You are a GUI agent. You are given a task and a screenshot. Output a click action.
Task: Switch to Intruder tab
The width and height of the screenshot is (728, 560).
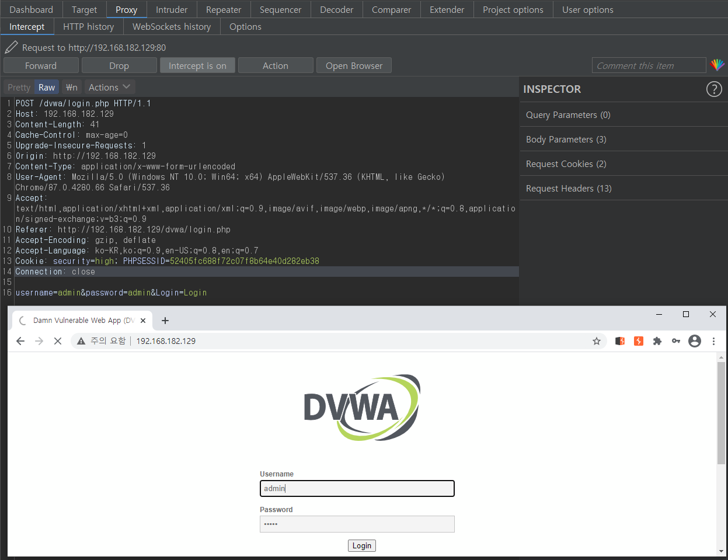pyautogui.click(x=172, y=9)
